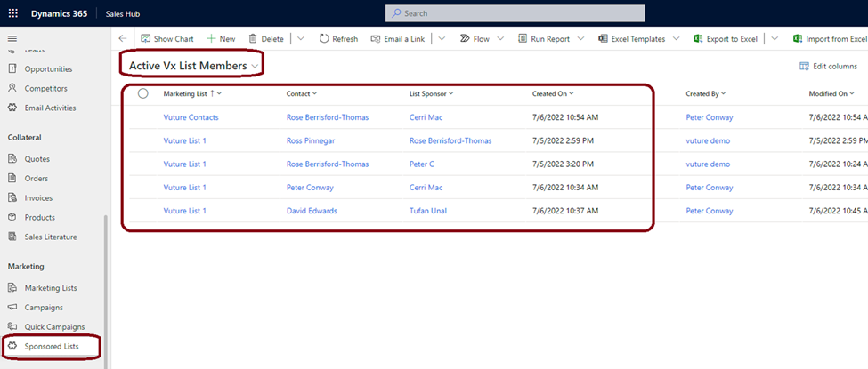Click the Run Report icon
The image size is (868, 369).
(x=523, y=39)
